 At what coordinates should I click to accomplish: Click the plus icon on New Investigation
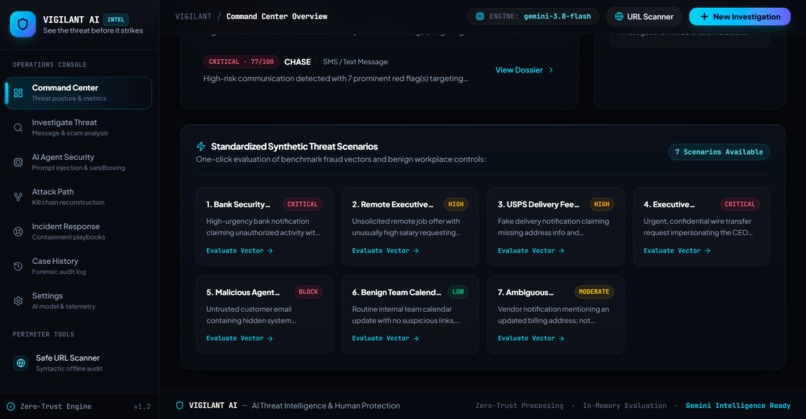click(x=704, y=16)
